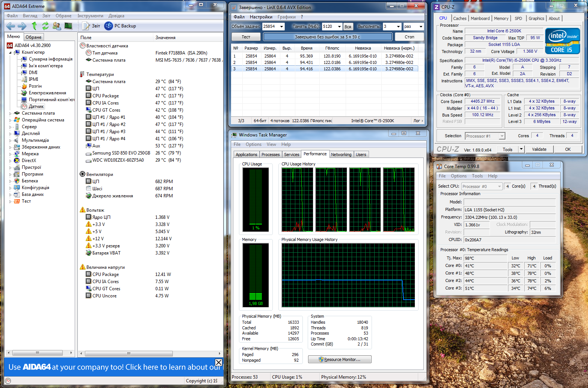Click the Лог link in LinX status bar
Screen dimensions: 588x388
pos(418,121)
